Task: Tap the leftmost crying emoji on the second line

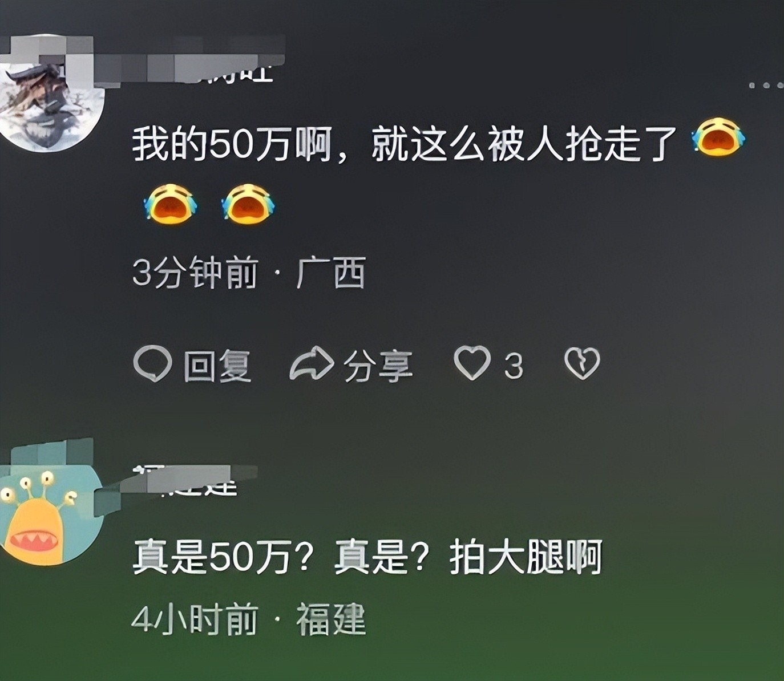Action: (171, 204)
